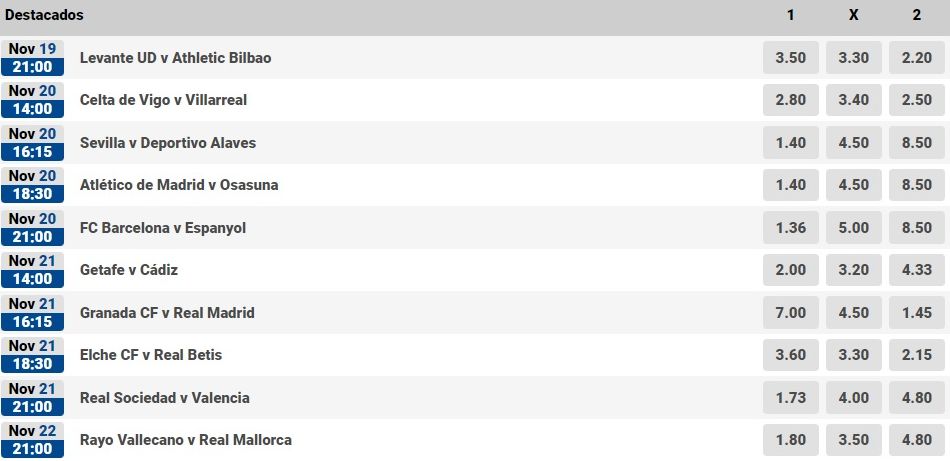Click draw odds 4.50 in Sevilla match row

(853, 143)
